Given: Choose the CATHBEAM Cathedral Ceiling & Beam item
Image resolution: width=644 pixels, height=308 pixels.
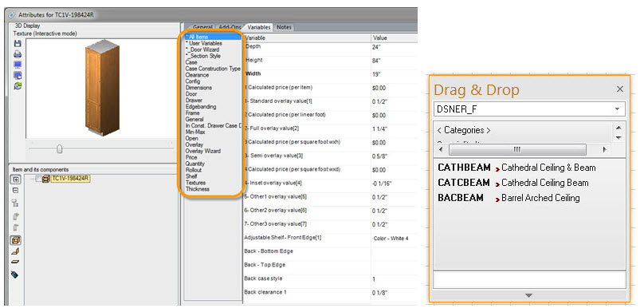Looking at the screenshot, I should coord(516,168).
